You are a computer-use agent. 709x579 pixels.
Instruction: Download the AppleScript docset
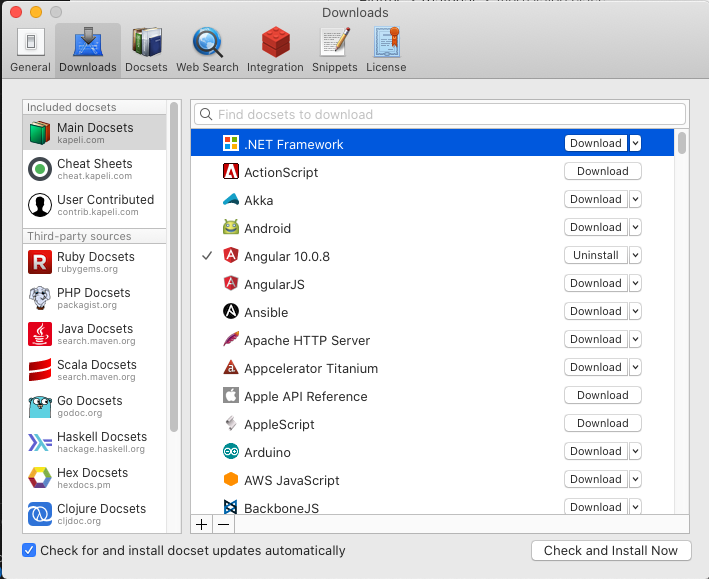(x=603, y=423)
